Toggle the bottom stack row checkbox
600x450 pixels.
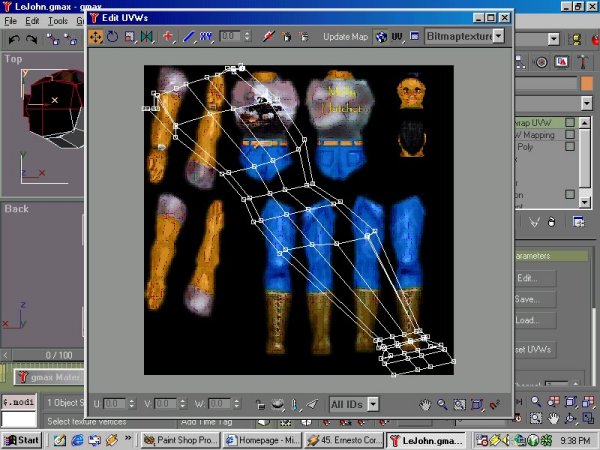(570, 194)
